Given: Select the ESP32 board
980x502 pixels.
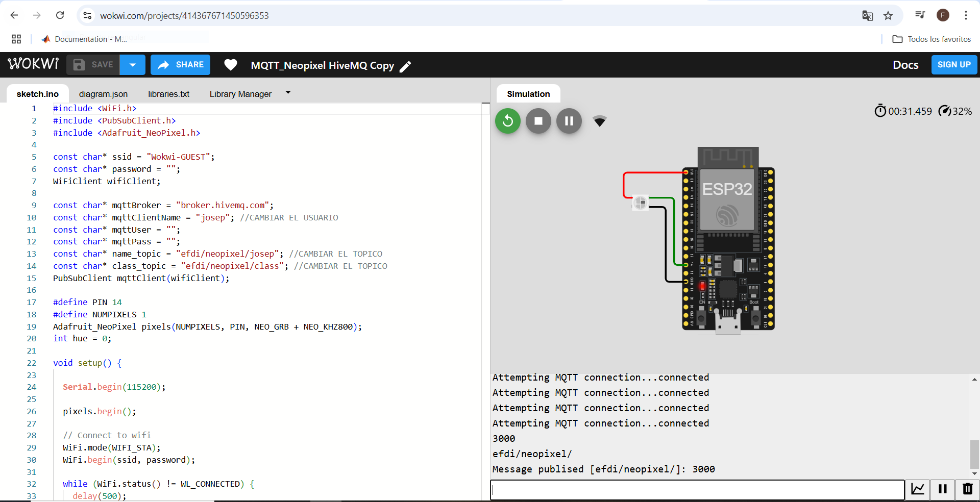Looking at the screenshot, I should tap(728, 240).
